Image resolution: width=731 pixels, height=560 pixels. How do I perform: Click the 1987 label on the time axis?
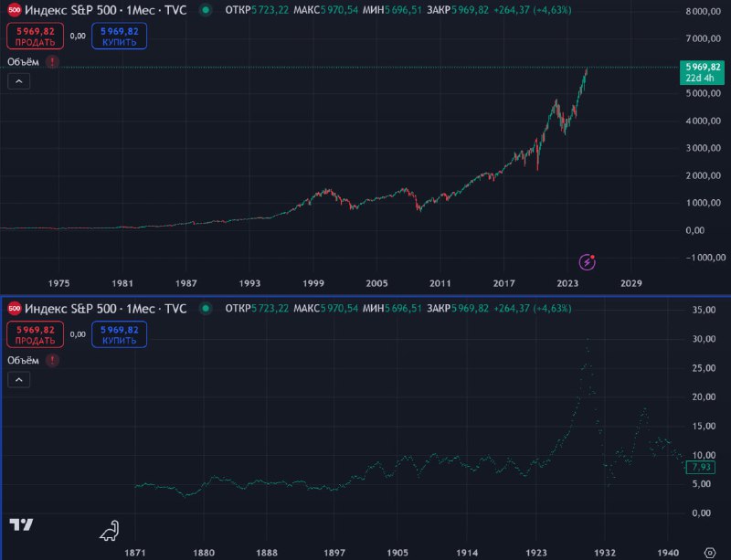coord(186,283)
